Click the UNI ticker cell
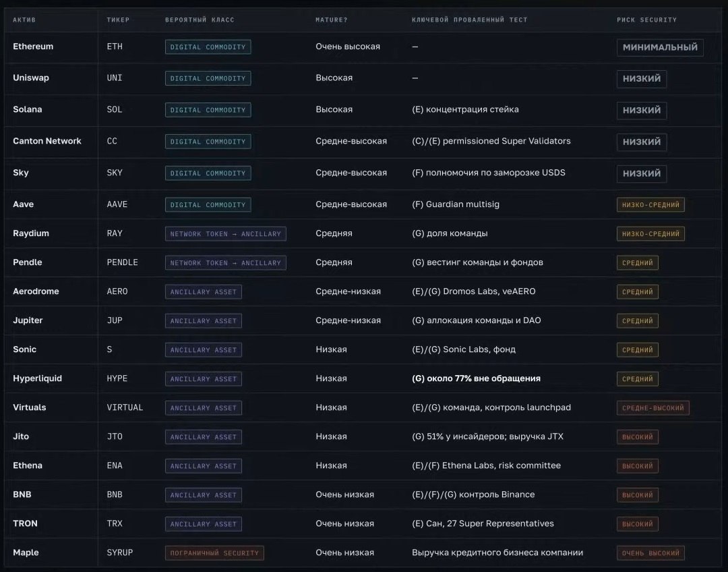Image resolution: width=728 pixels, height=572 pixels. pyautogui.click(x=115, y=78)
